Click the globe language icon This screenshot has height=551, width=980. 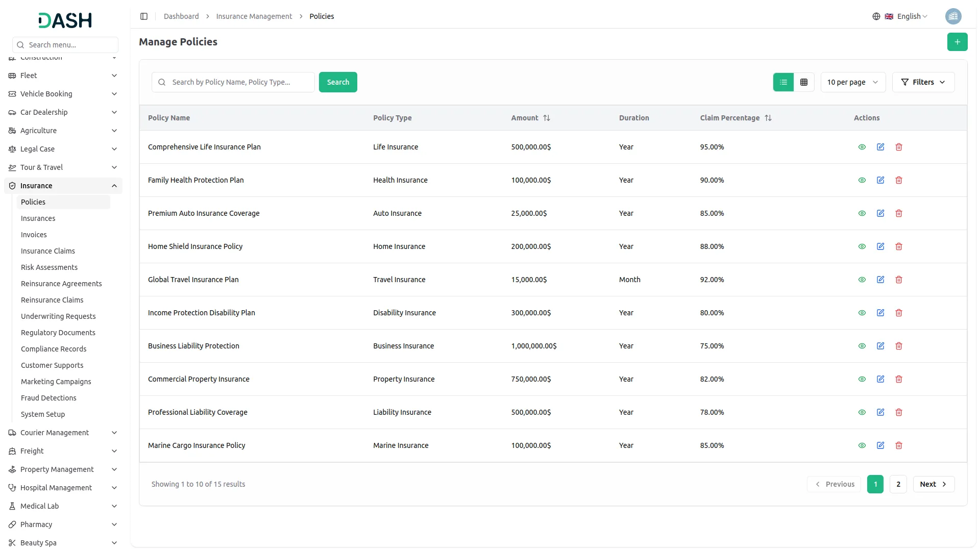tap(876, 16)
